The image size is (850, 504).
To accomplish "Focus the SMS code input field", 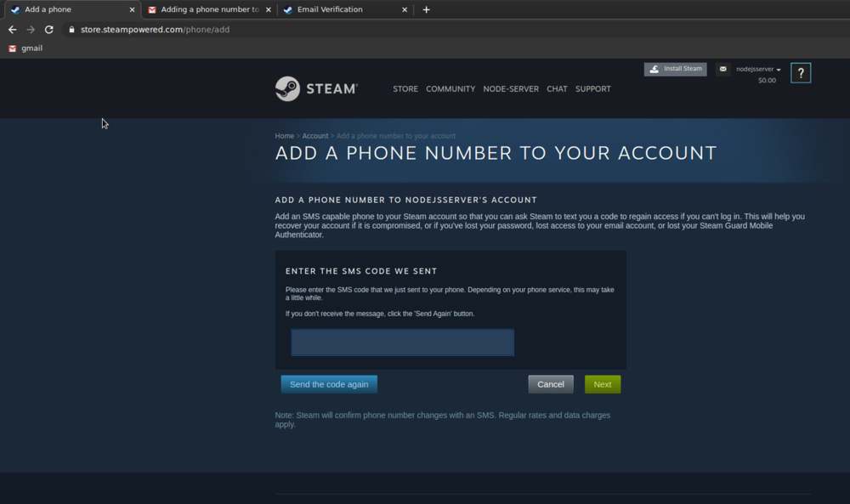I will (x=402, y=343).
